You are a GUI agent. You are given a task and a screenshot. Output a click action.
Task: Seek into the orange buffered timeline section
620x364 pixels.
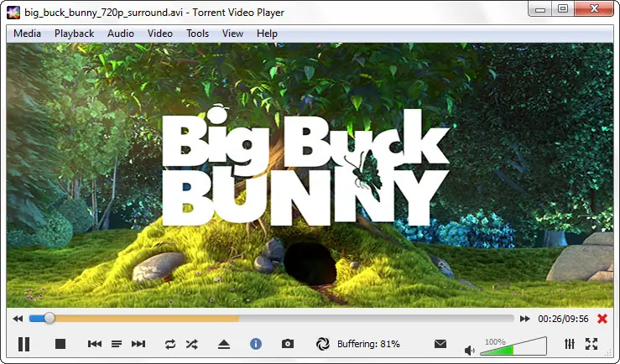coord(146,319)
